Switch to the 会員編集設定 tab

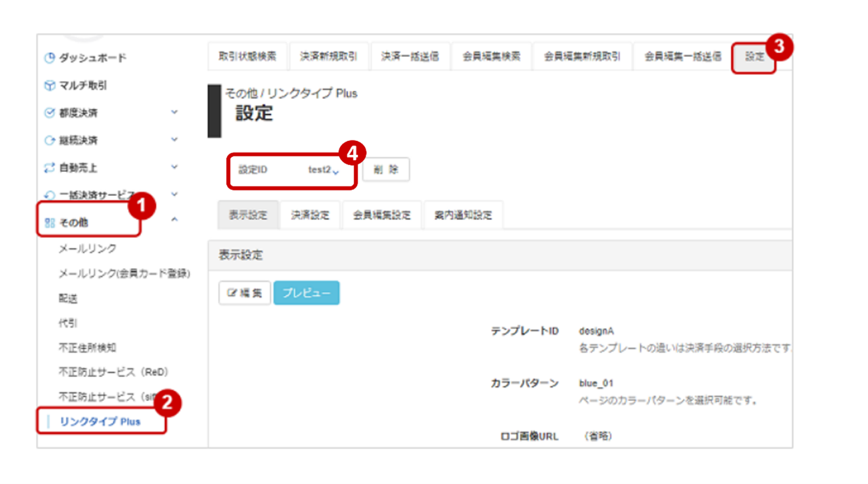coord(382,215)
